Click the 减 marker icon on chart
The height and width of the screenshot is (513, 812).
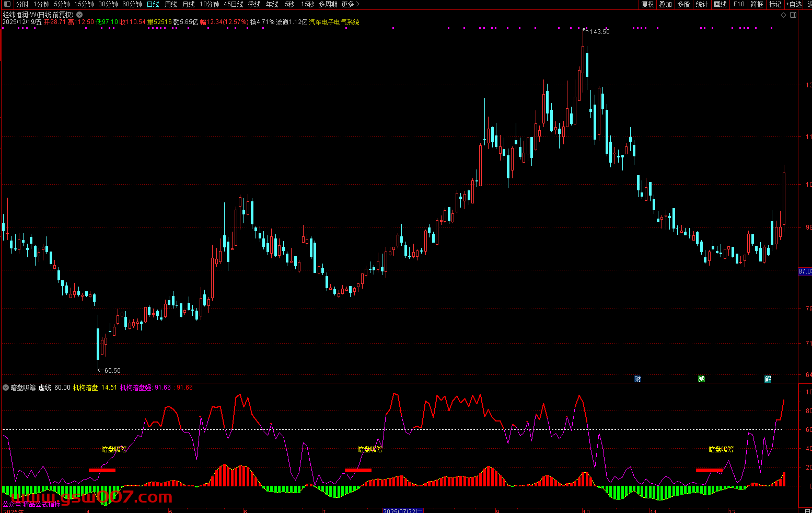[701, 379]
